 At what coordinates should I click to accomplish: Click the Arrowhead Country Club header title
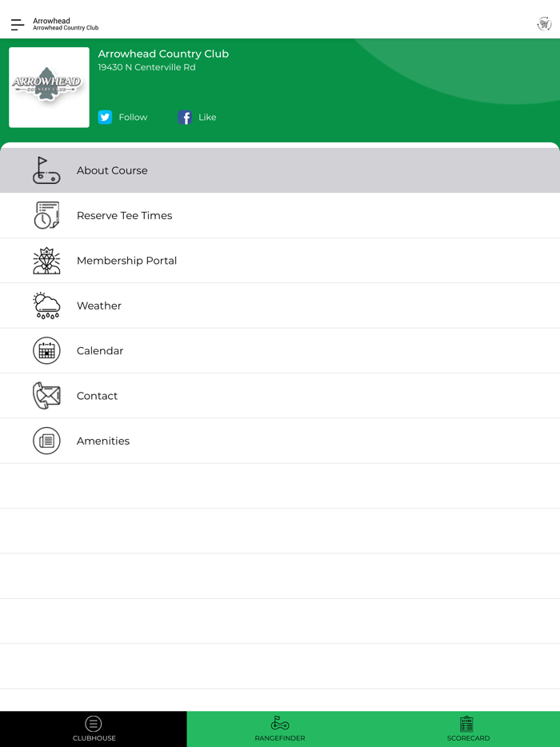163,54
